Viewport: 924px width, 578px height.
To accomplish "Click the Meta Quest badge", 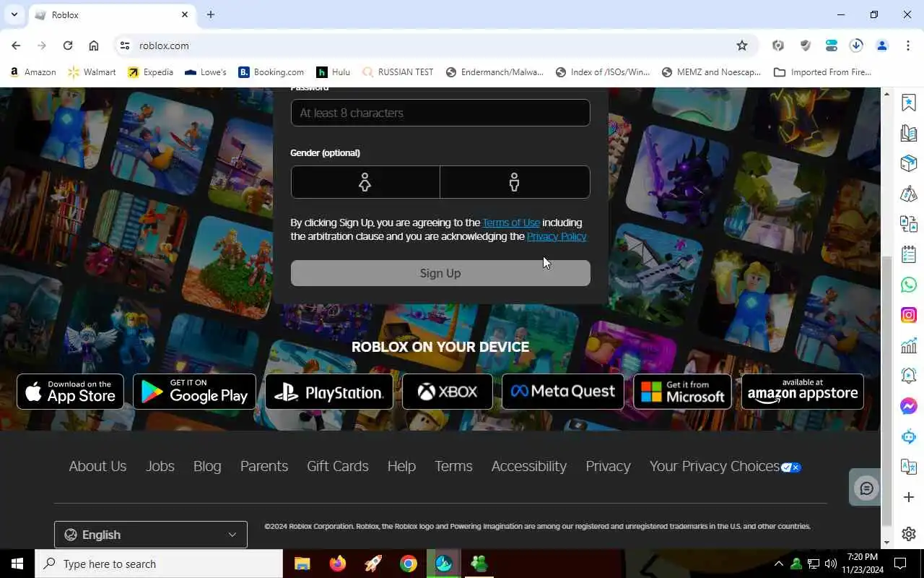I will click(x=563, y=392).
